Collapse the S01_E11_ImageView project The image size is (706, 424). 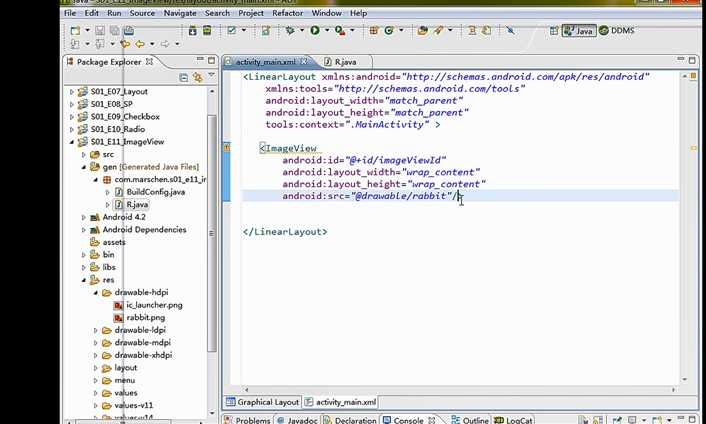tap(72, 142)
